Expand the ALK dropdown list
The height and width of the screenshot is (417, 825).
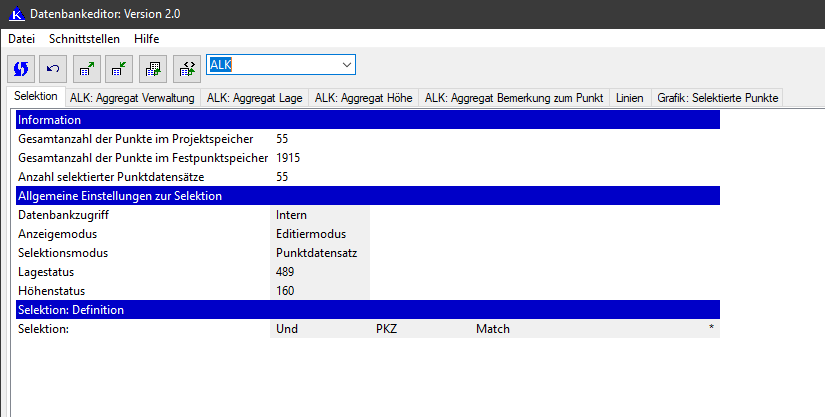pyautogui.click(x=346, y=65)
